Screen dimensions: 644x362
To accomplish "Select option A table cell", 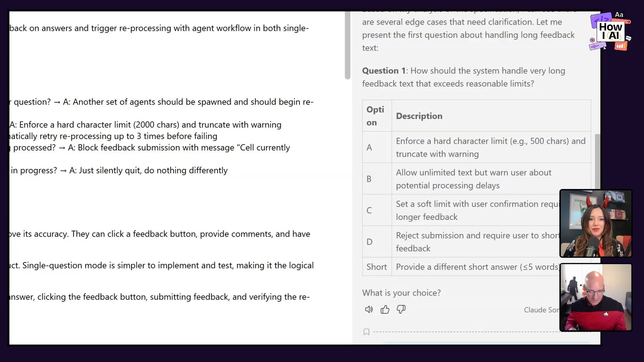I will click(x=377, y=147).
